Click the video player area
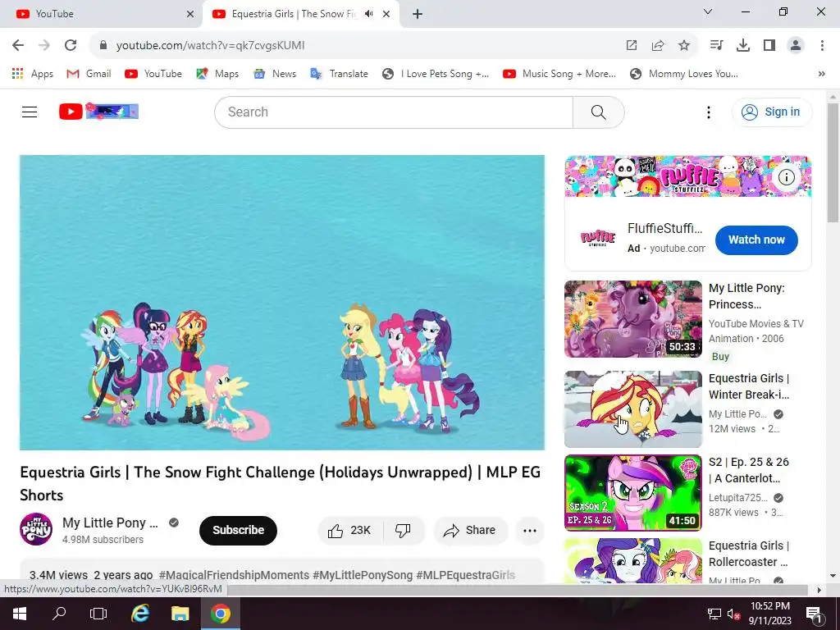Viewport: 840px width, 630px height. (x=282, y=303)
